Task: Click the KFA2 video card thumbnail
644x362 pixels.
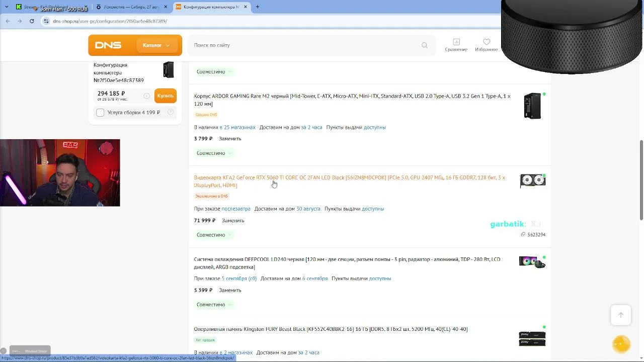Action: coord(533,181)
